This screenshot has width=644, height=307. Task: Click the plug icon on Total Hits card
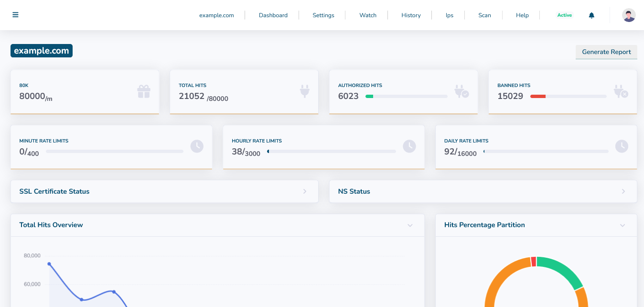(x=305, y=91)
